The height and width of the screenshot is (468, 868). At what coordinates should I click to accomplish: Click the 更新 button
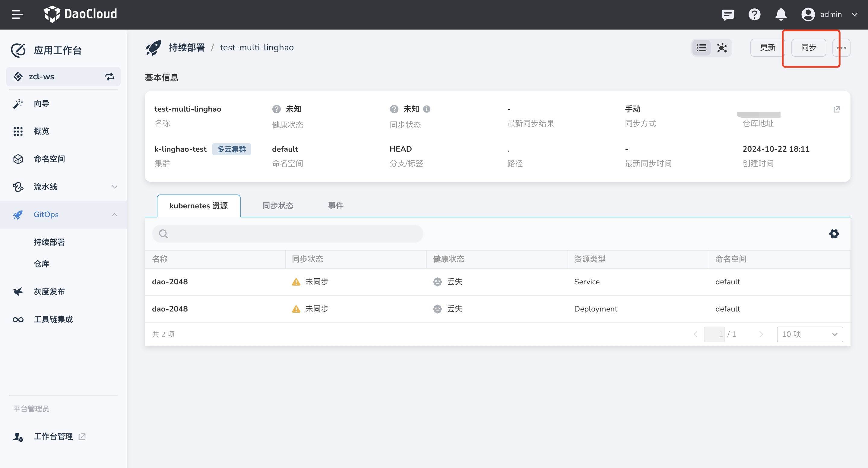[x=767, y=48]
